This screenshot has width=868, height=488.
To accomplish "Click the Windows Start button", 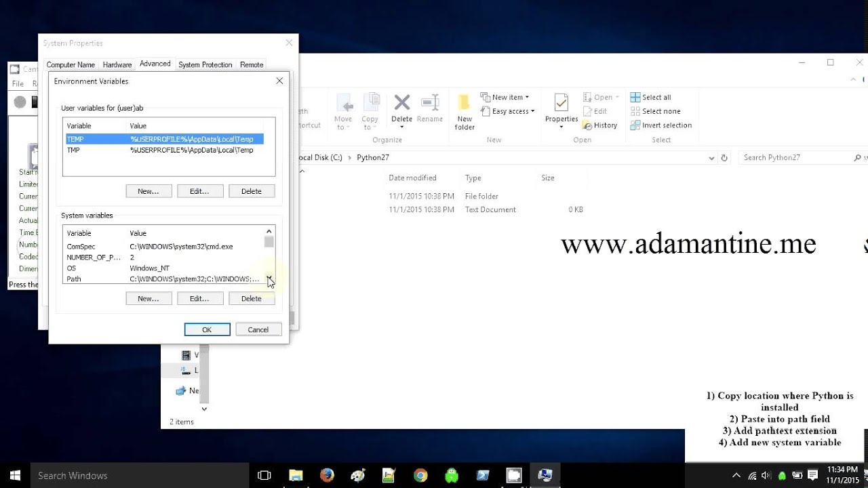I will pyautogui.click(x=15, y=475).
